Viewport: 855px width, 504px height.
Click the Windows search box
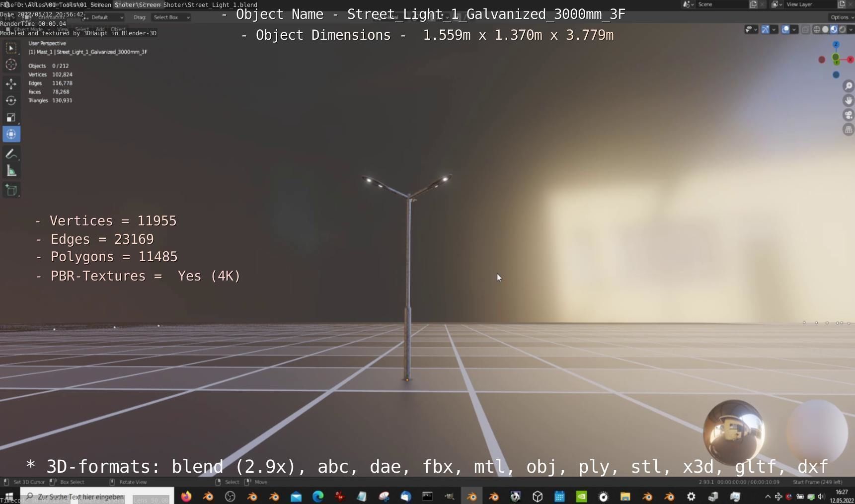click(x=97, y=496)
